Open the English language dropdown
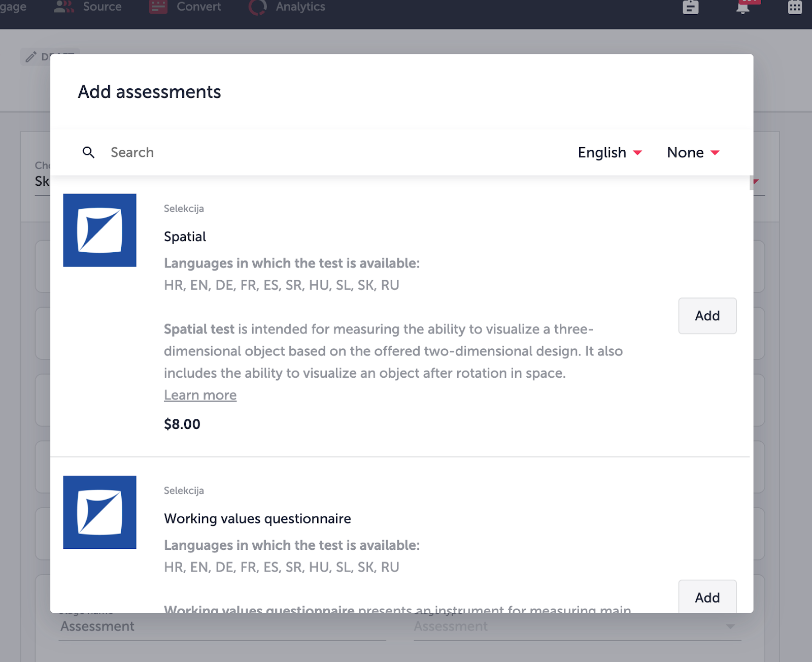This screenshot has width=812, height=662. (610, 152)
